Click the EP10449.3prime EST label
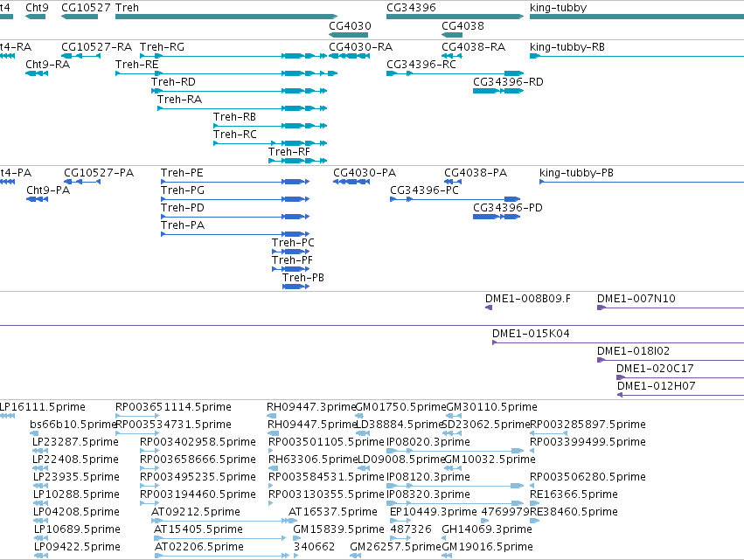The height and width of the screenshot is (560, 744). 434,512
